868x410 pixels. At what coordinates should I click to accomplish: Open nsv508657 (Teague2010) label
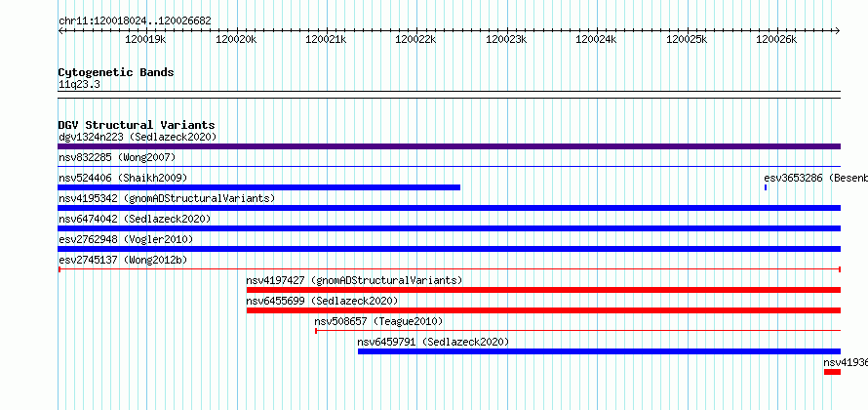pos(378,321)
